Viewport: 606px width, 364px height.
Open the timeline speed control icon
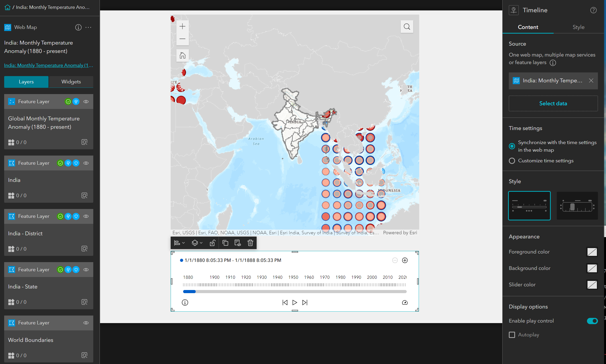point(405,302)
